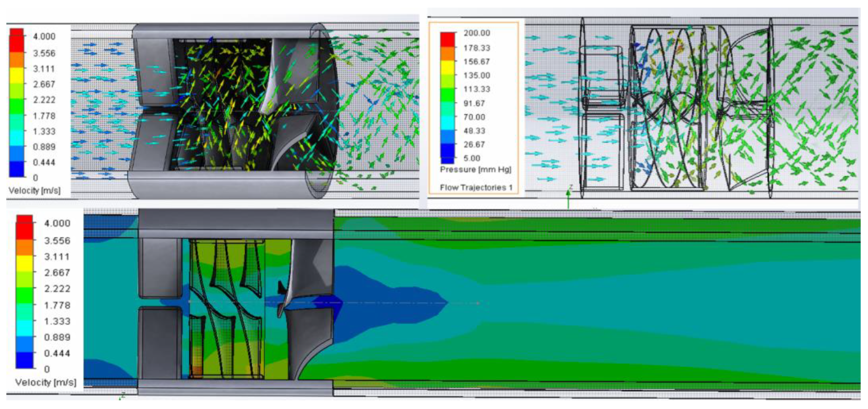Image resolution: width=868 pixels, height=409 pixels.
Task: Click the 178.33 pressure legend value
Action: point(476,48)
